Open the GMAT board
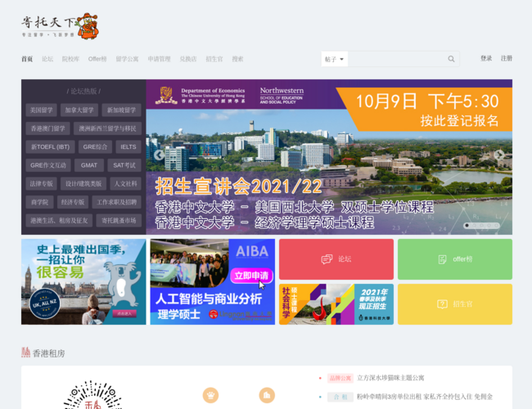The width and height of the screenshot is (532, 409). tap(89, 165)
